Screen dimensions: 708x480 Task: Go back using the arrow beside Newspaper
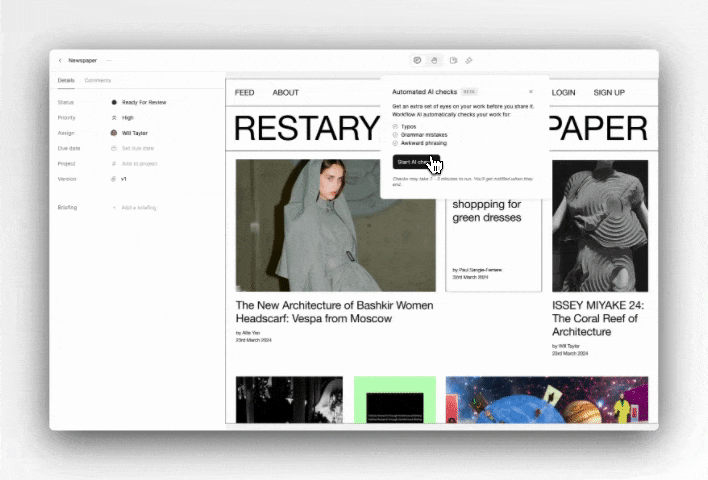[x=60, y=61]
